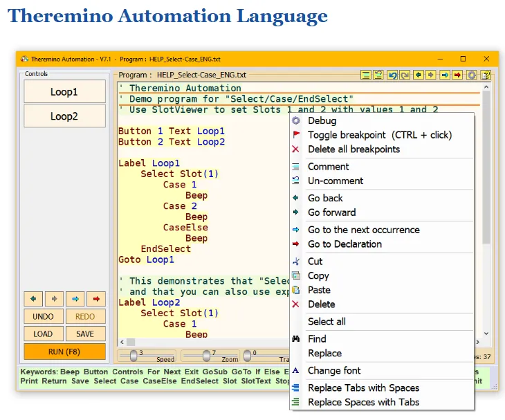Click the gray Go forward toolbar arrow
Viewport: 505px width, 420px height.
click(430, 75)
